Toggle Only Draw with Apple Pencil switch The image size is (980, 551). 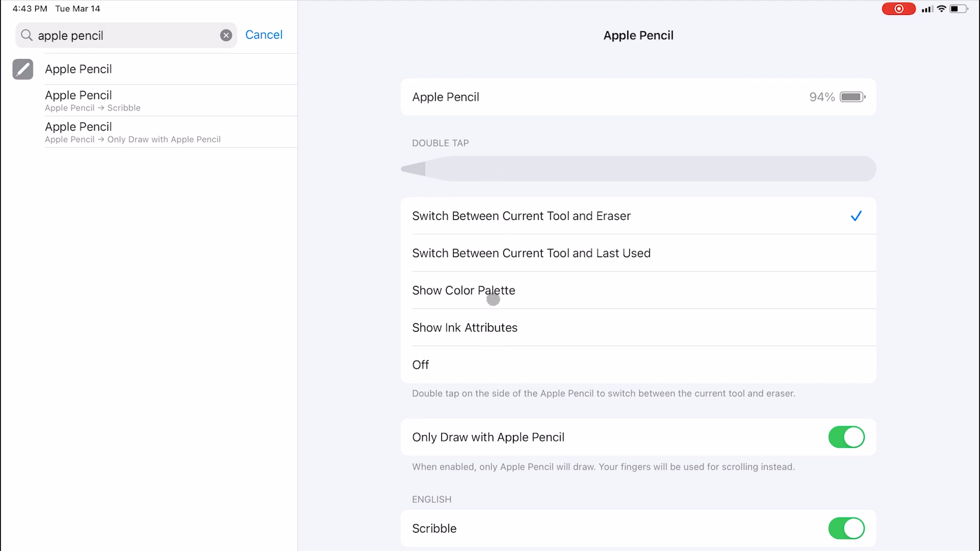point(846,437)
